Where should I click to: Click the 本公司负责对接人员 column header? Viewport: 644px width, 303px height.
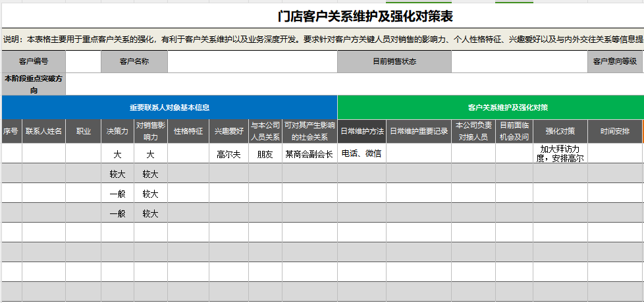pos(473,132)
